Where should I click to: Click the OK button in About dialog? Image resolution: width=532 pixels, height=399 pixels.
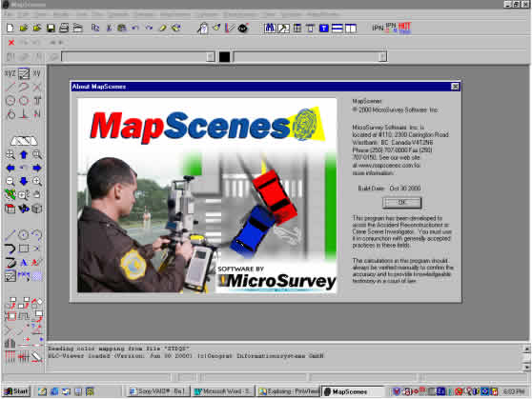pos(401,203)
